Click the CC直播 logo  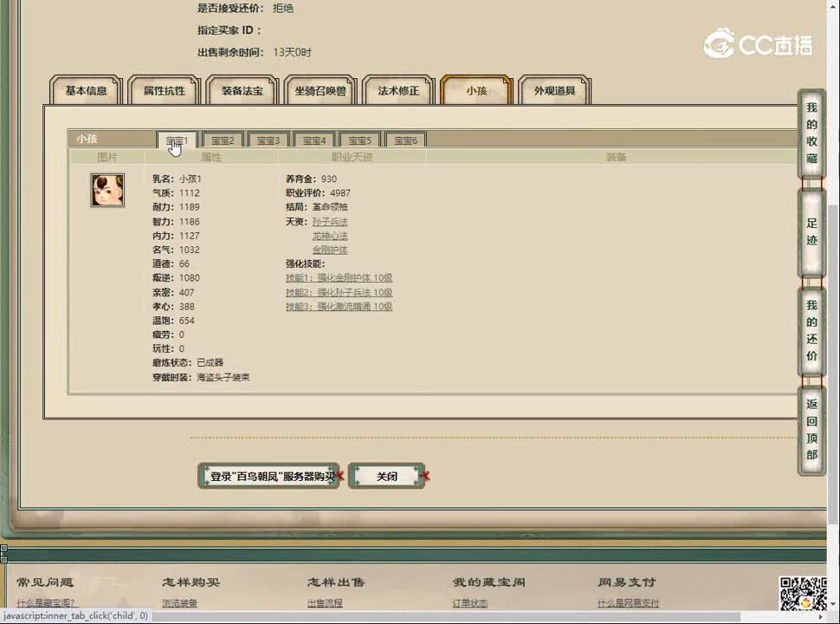[x=758, y=43]
